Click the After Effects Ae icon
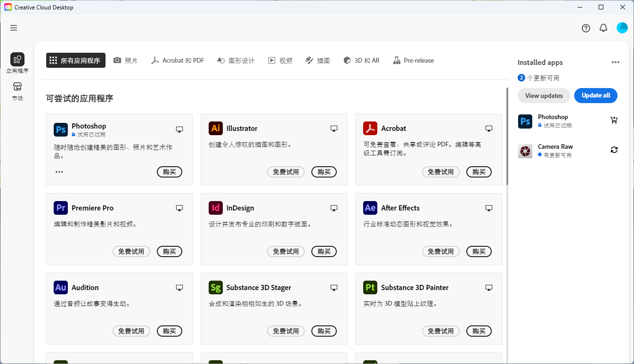Image resolution: width=634 pixels, height=364 pixels. [370, 208]
